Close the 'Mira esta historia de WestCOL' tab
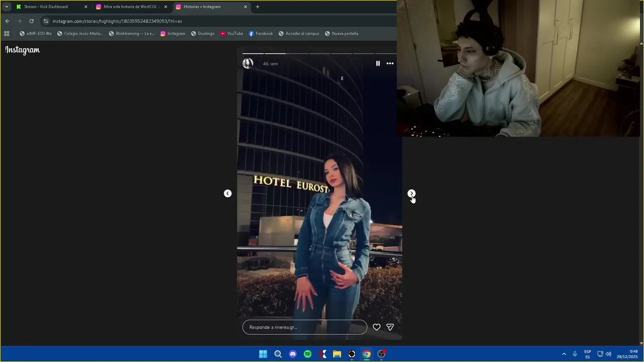The height and width of the screenshot is (362, 644). tap(166, 7)
